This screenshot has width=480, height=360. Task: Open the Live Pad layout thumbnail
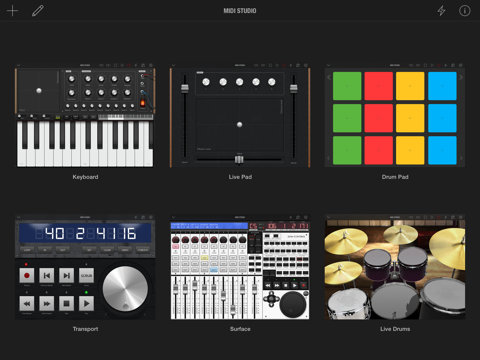click(x=240, y=115)
